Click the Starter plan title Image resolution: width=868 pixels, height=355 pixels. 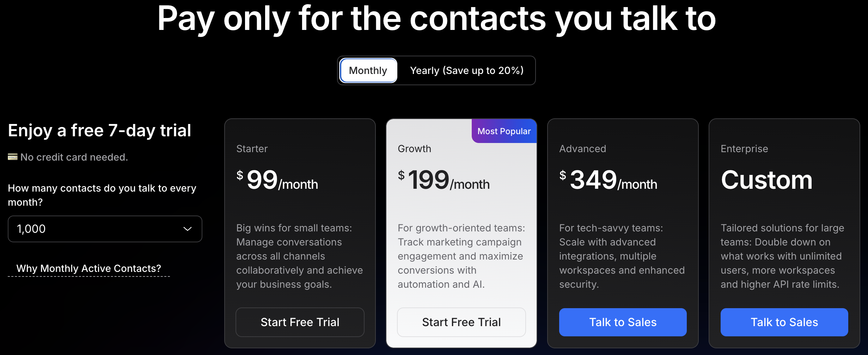pos(252,149)
